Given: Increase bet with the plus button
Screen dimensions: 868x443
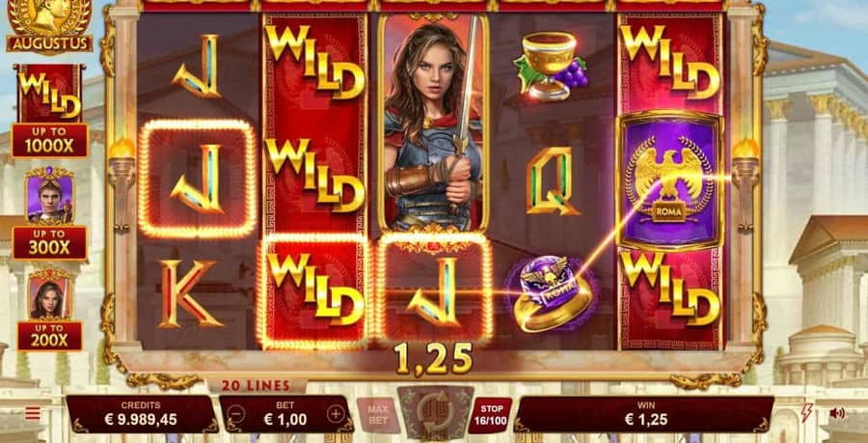Looking at the screenshot, I should (336, 414).
